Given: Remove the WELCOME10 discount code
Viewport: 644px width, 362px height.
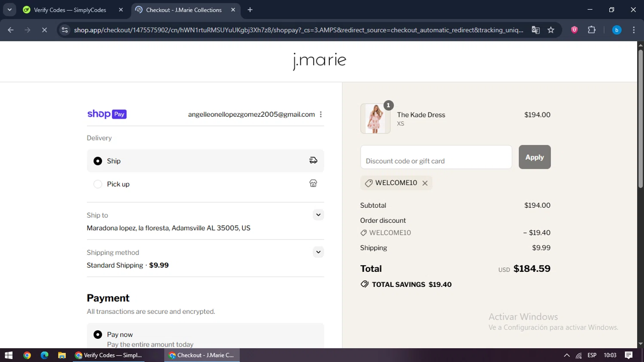Looking at the screenshot, I should [425, 183].
